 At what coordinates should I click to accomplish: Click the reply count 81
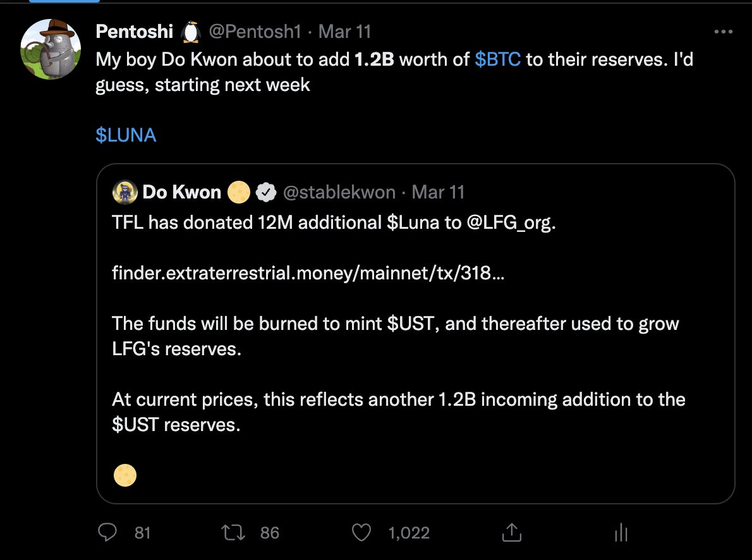coord(143,533)
